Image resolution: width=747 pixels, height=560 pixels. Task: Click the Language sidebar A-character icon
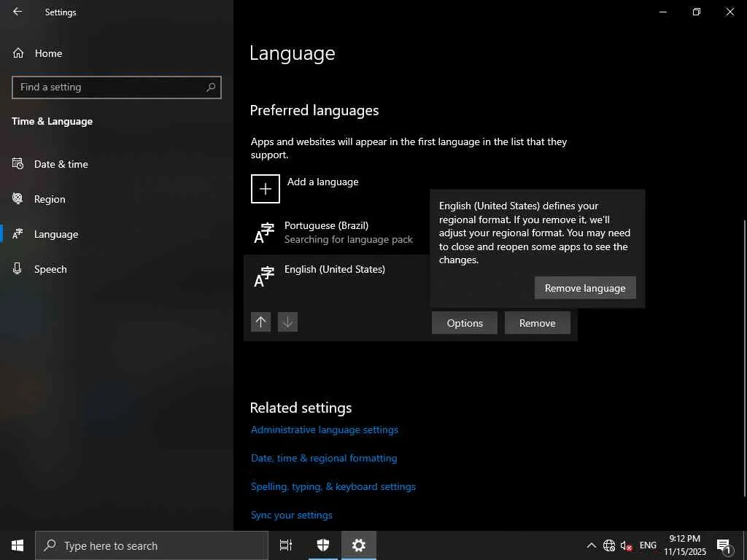pos(18,234)
